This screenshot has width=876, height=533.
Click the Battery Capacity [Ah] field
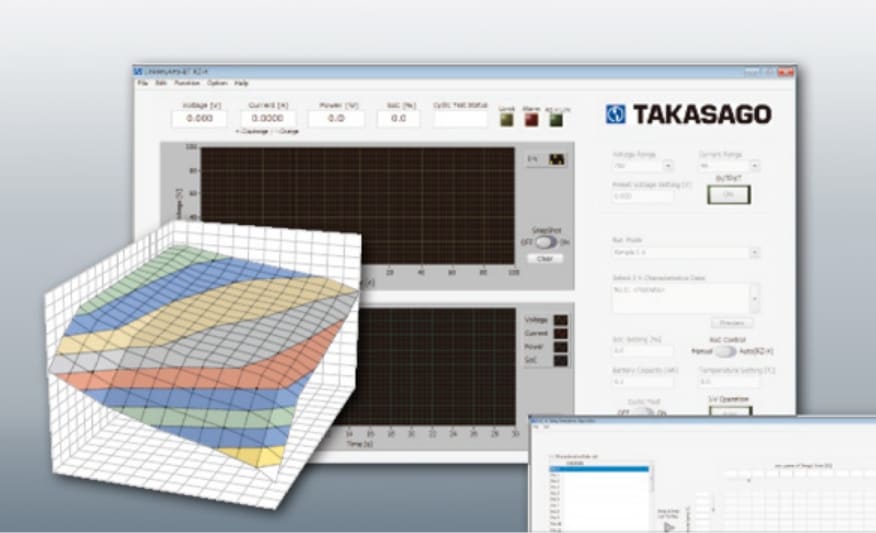642,382
